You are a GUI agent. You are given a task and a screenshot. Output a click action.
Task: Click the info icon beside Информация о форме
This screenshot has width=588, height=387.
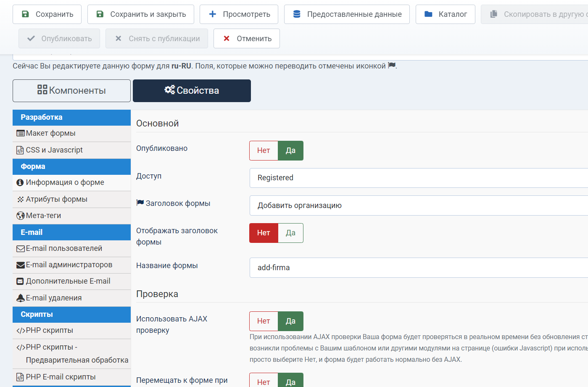coord(20,183)
